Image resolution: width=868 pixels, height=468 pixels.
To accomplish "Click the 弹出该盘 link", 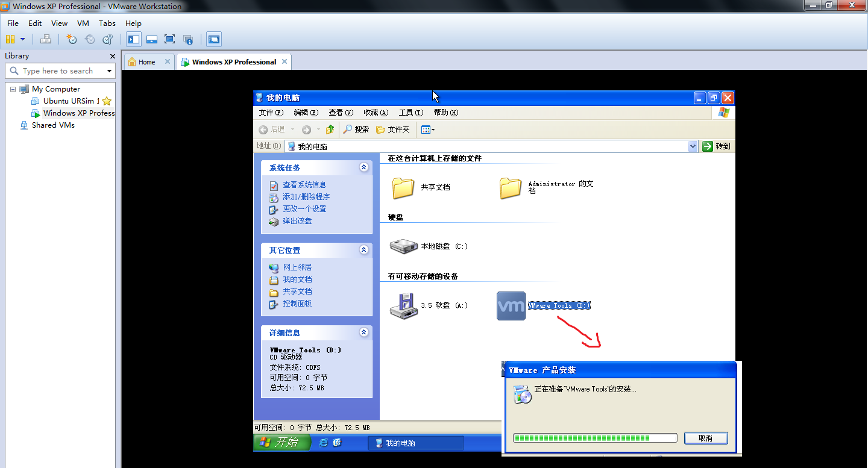I will (x=297, y=221).
